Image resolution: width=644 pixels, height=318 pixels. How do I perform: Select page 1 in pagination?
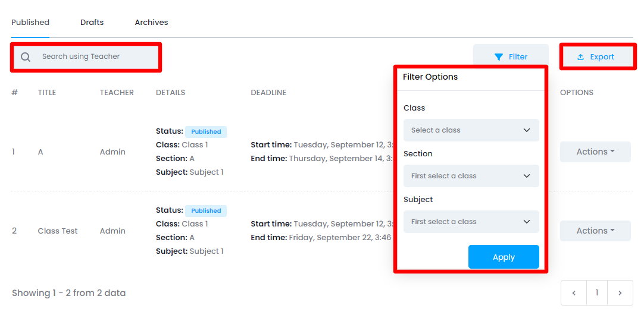point(597,293)
